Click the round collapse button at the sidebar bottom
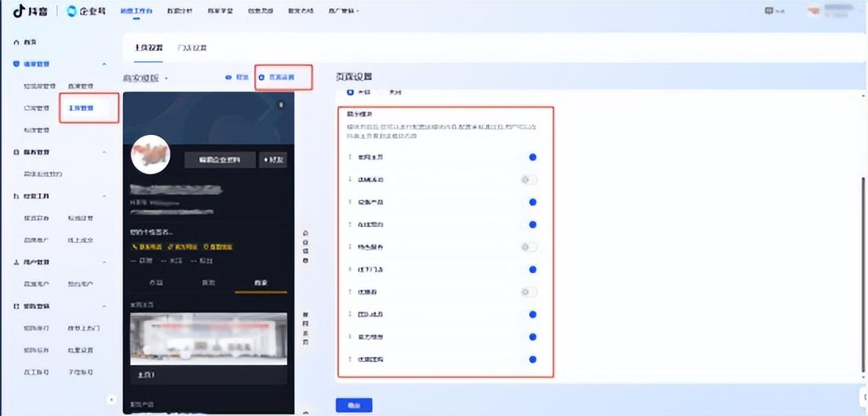This screenshot has width=868, height=416. click(111, 400)
